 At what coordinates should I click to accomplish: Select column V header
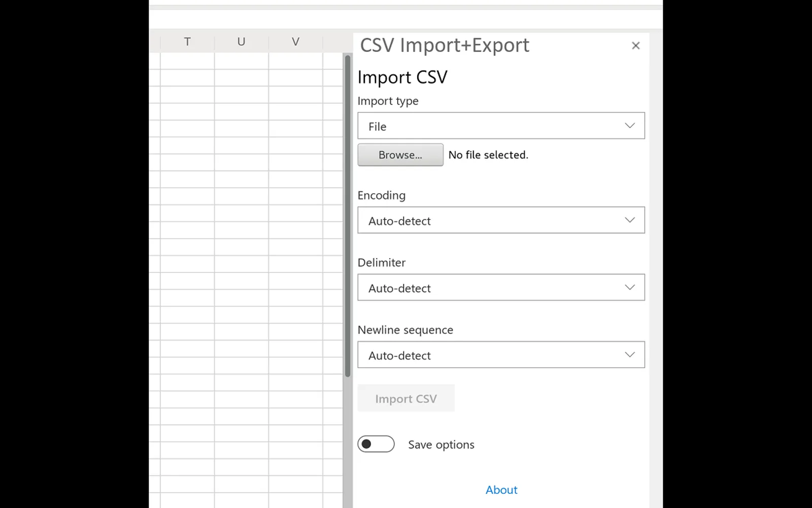click(x=296, y=42)
